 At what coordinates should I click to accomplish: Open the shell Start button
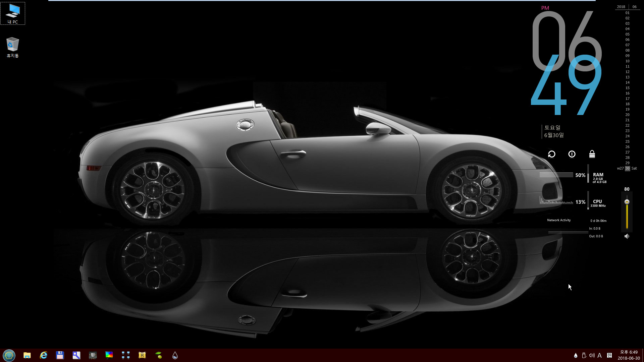coord(9,355)
